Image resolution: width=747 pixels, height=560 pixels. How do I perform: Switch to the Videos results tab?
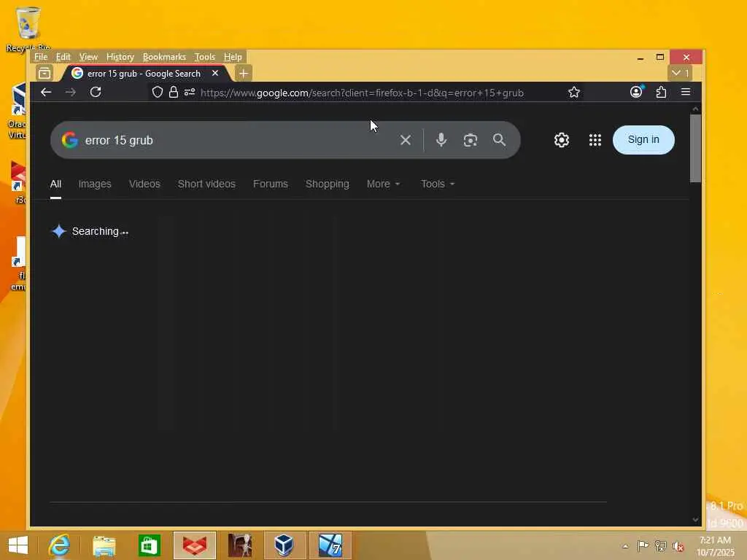tap(144, 184)
